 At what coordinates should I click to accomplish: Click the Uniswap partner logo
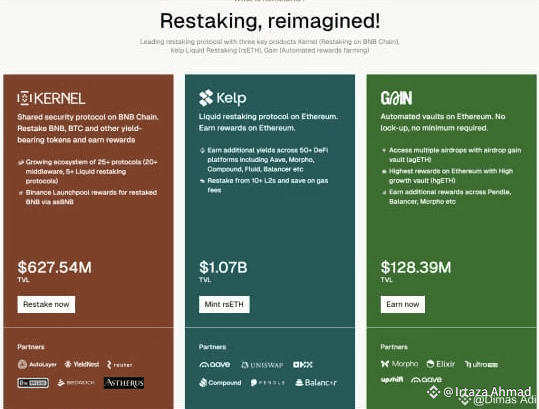tap(263, 365)
